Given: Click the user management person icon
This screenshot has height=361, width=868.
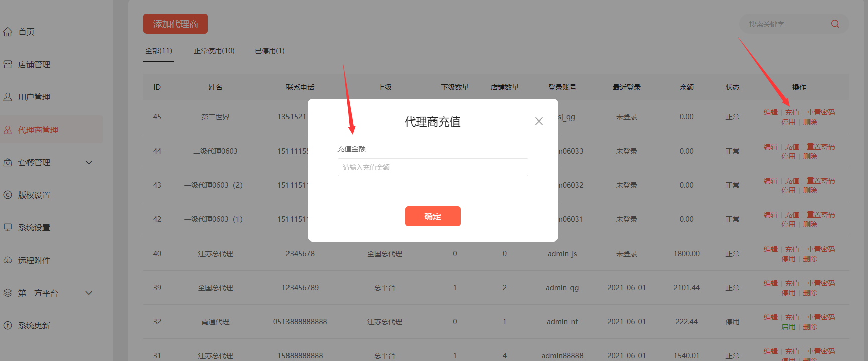Looking at the screenshot, I should pos(8,97).
